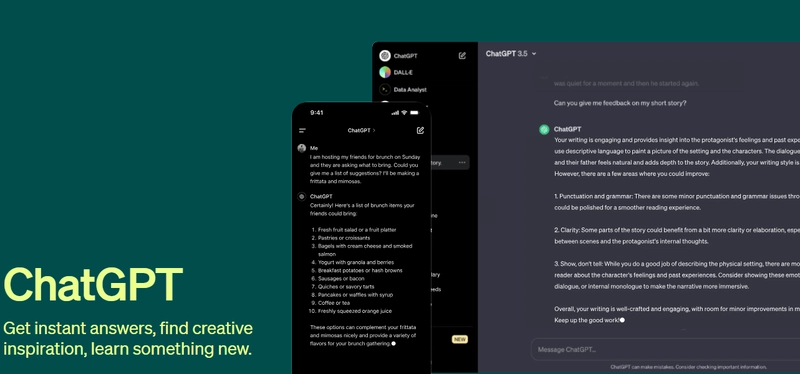Tap the ChatGPT avatar icon in phone chat

(302, 196)
